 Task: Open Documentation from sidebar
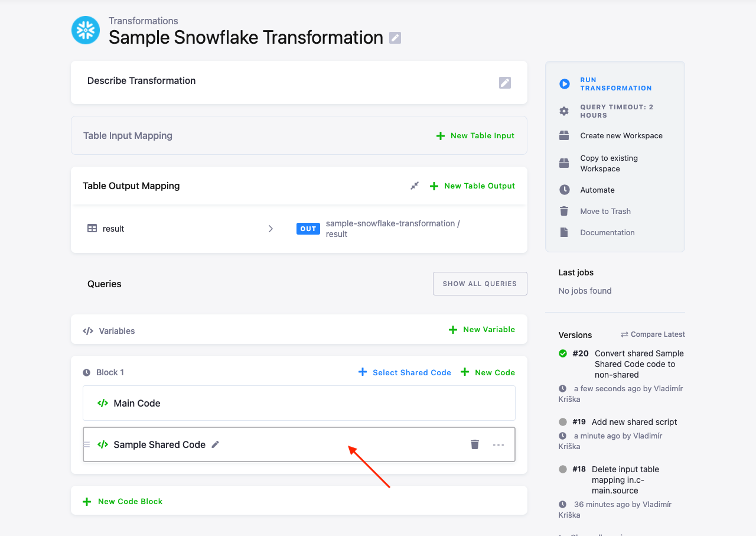(x=607, y=232)
